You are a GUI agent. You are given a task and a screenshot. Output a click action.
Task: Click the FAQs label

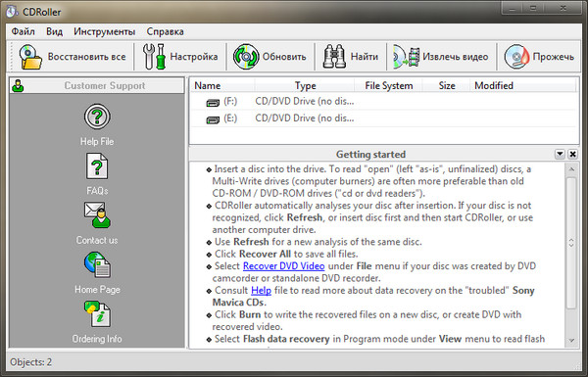(x=97, y=191)
